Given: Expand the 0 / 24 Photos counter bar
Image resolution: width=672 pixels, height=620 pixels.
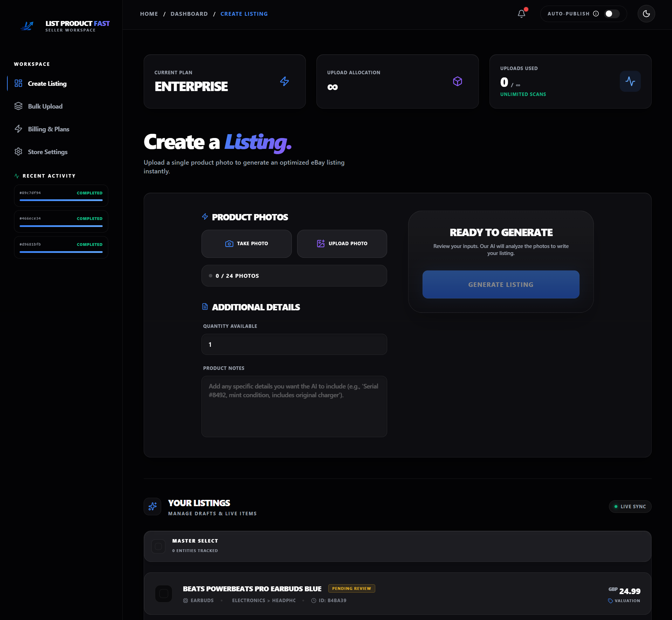Looking at the screenshot, I should 294,276.
